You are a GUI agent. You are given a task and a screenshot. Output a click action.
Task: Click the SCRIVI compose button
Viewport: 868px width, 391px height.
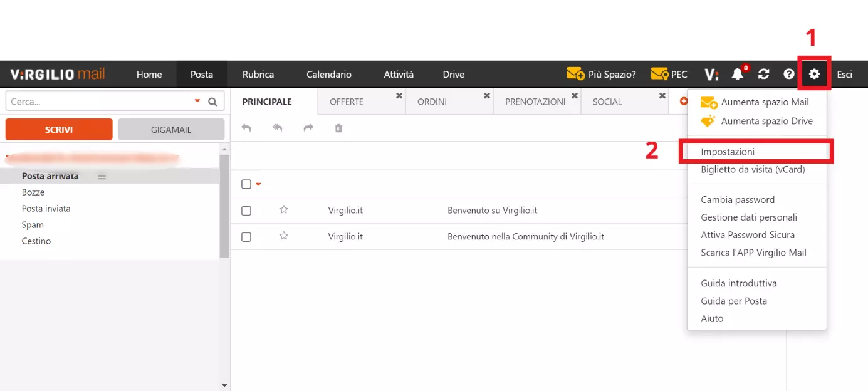pyautogui.click(x=59, y=130)
